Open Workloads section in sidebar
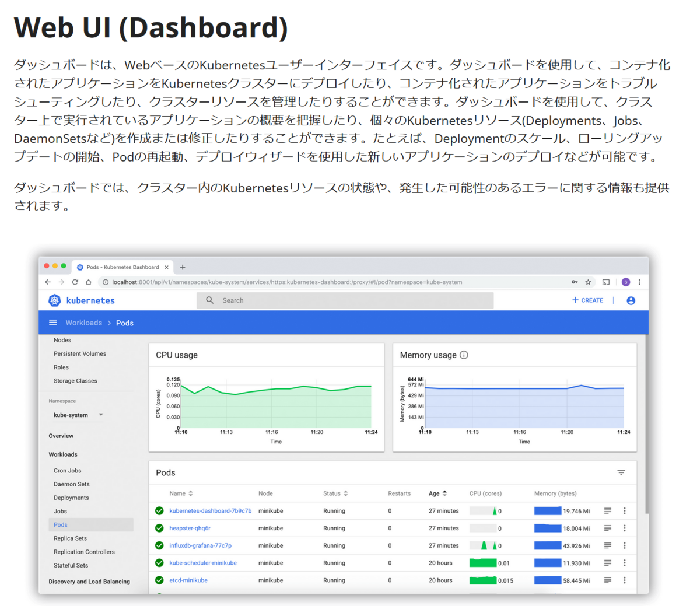The width and height of the screenshot is (700, 606). point(63,454)
